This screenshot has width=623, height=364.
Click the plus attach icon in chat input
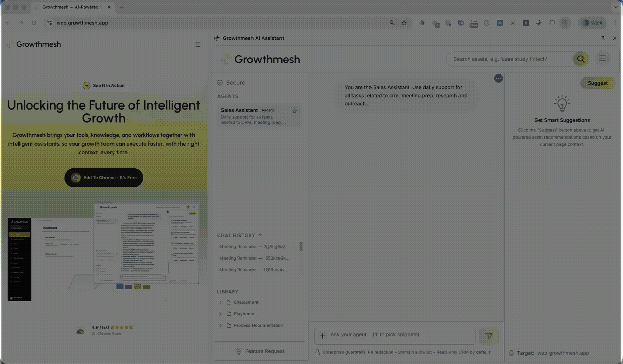[x=323, y=336]
